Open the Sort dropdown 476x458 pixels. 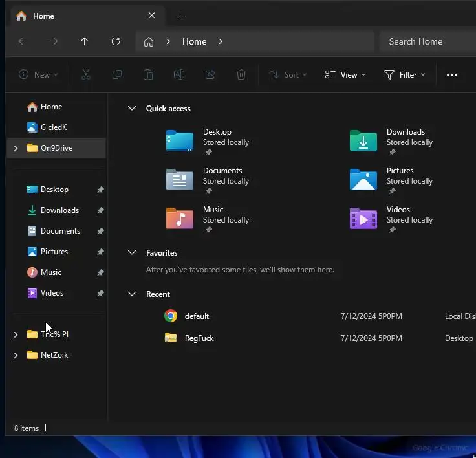coord(288,74)
